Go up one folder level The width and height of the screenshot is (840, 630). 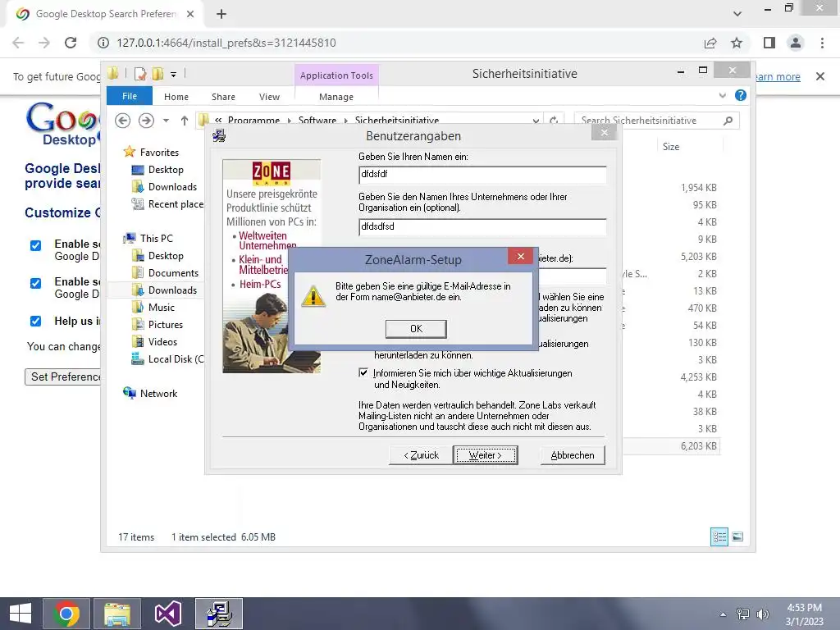pyautogui.click(x=185, y=121)
